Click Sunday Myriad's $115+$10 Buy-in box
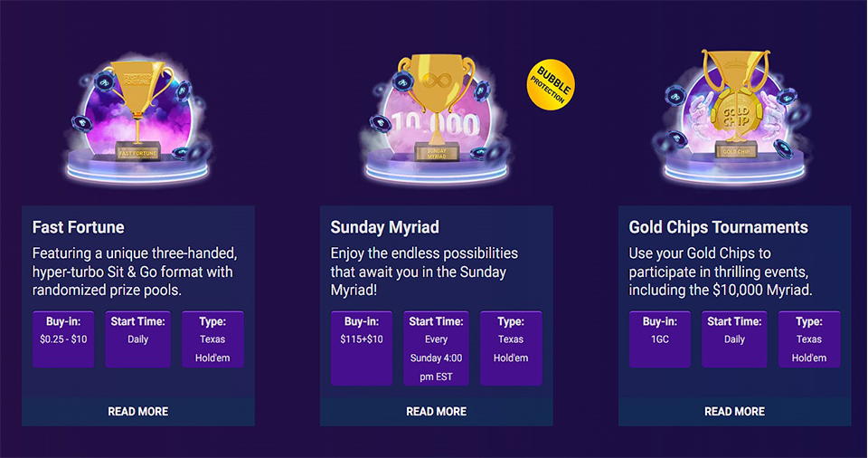Image resolution: width=868 pixels, height=458 pixels. [362, 348]
